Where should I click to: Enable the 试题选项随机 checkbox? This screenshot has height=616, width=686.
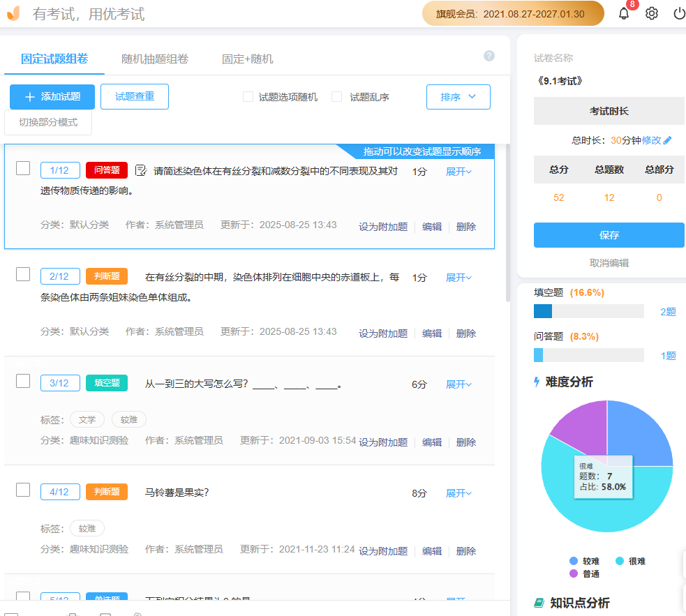(248, 96)
